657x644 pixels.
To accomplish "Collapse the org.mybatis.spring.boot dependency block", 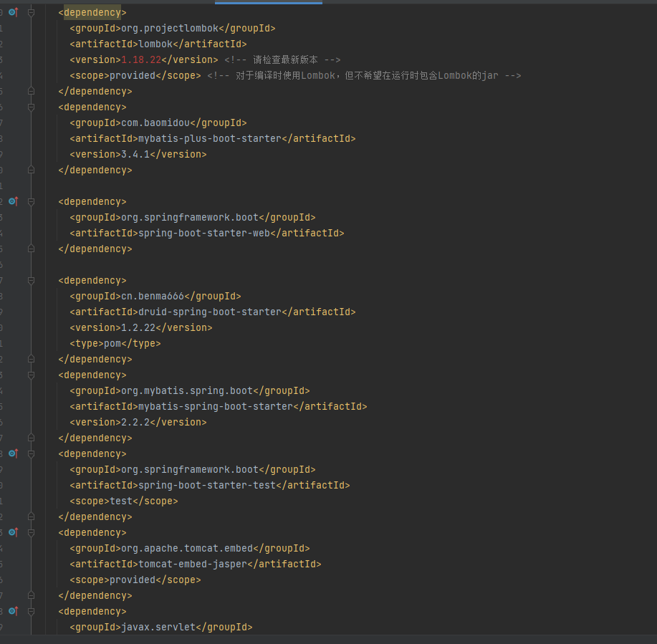I will coord(31,375).
